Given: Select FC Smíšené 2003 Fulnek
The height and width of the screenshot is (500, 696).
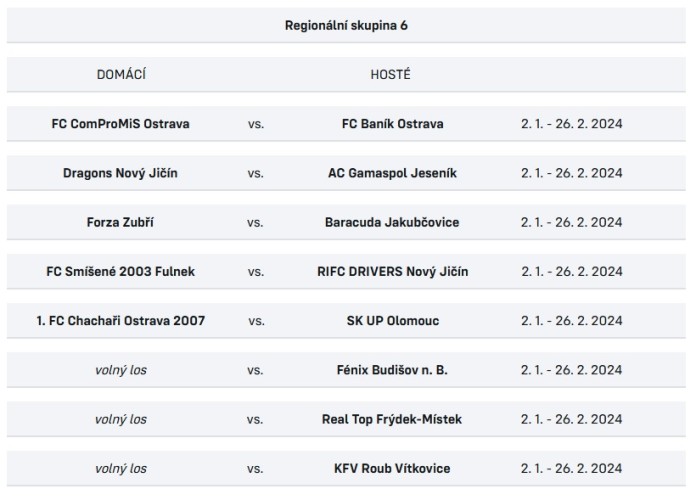Looking at the screenshot, I should (x=121, y=271).
